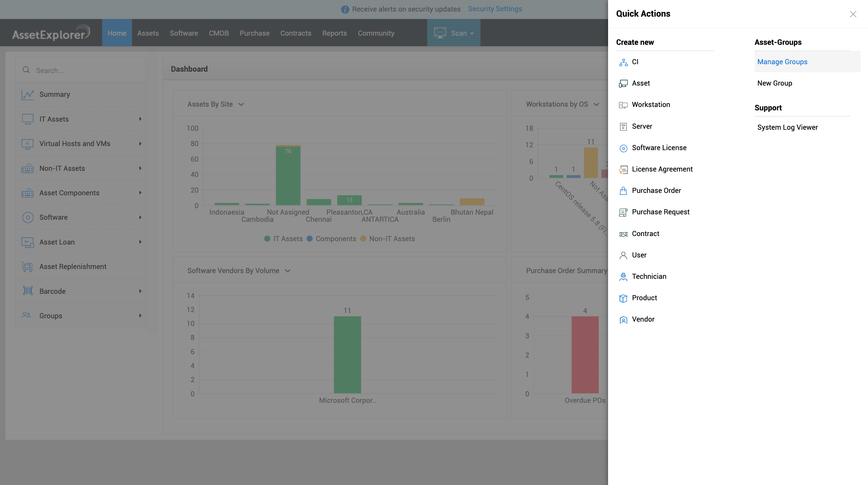
Task: Click the CI icon under Create new
Action: click(623, 62)
